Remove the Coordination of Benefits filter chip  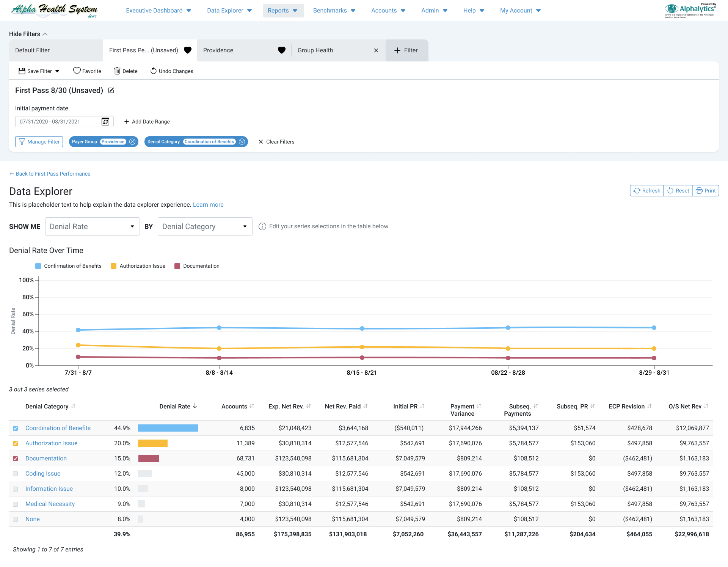click(242, 141)
